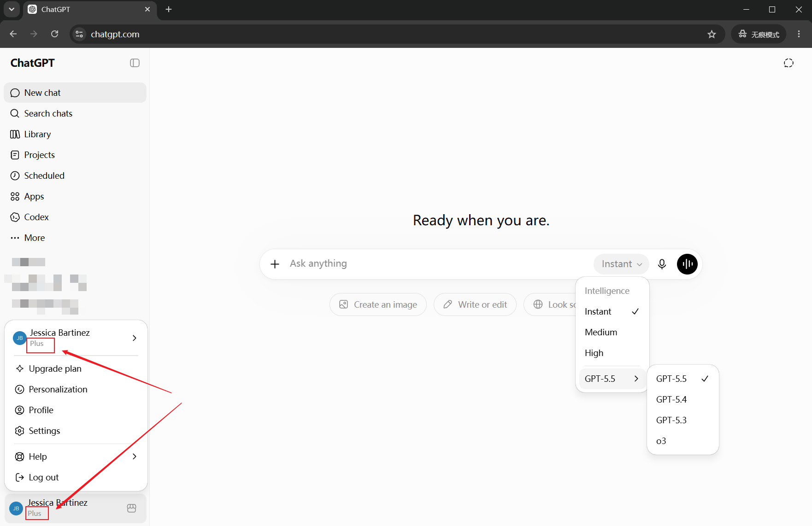Open tab search dropdown in browser title bar
This screenshot has width=812, height=526.
tap(12, 9)
